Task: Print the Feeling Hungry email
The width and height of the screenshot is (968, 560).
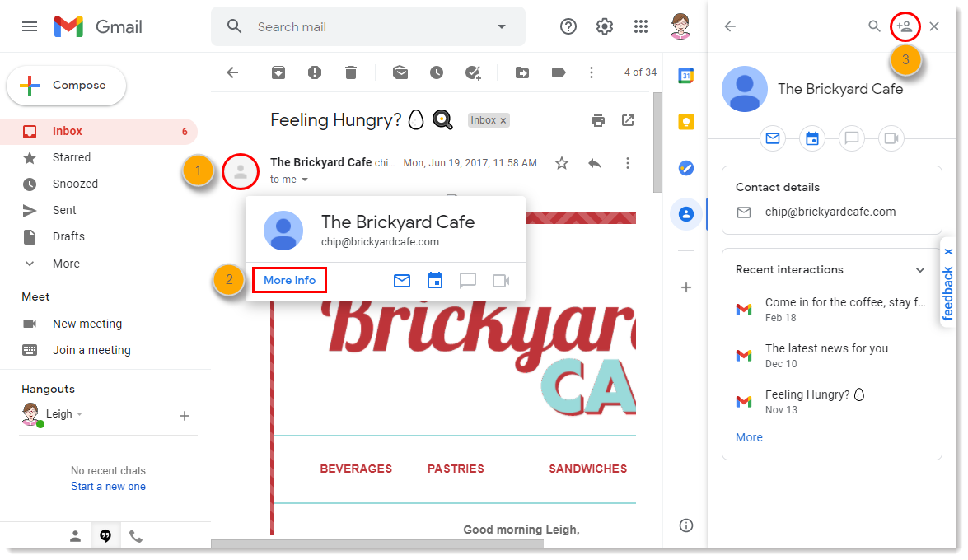Action: pyautogui.click(x=597, y=119)
